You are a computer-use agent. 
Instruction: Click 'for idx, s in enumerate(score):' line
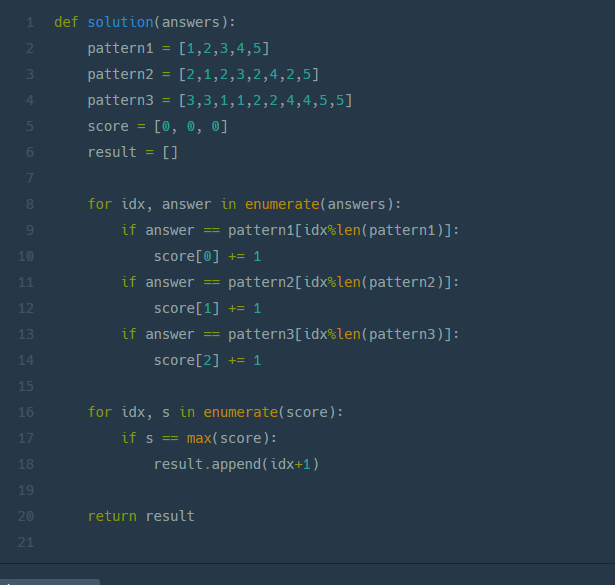215,412
